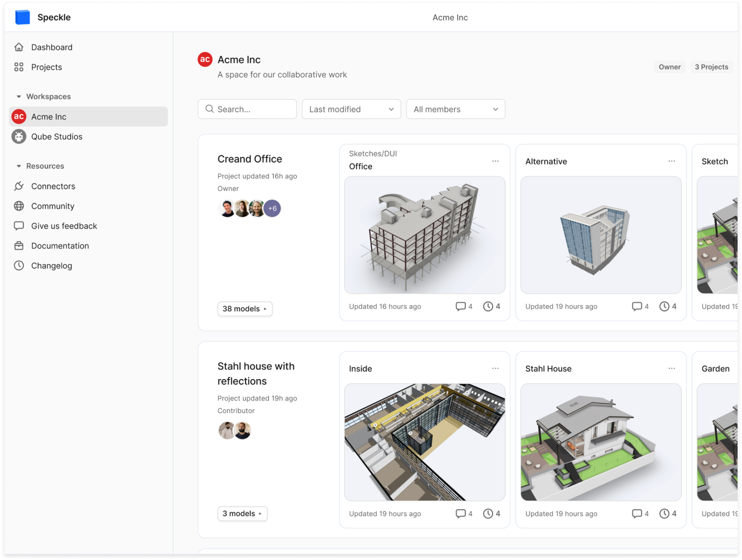Open the Alternative glass tower thumbnail

click(601, 235)
